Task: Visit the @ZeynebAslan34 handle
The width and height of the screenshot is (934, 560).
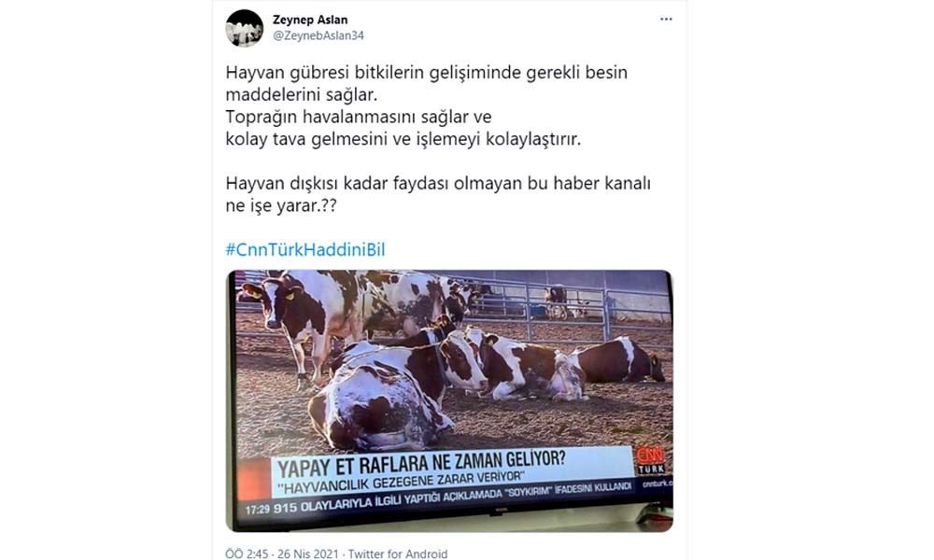Action: click(318, 35)
